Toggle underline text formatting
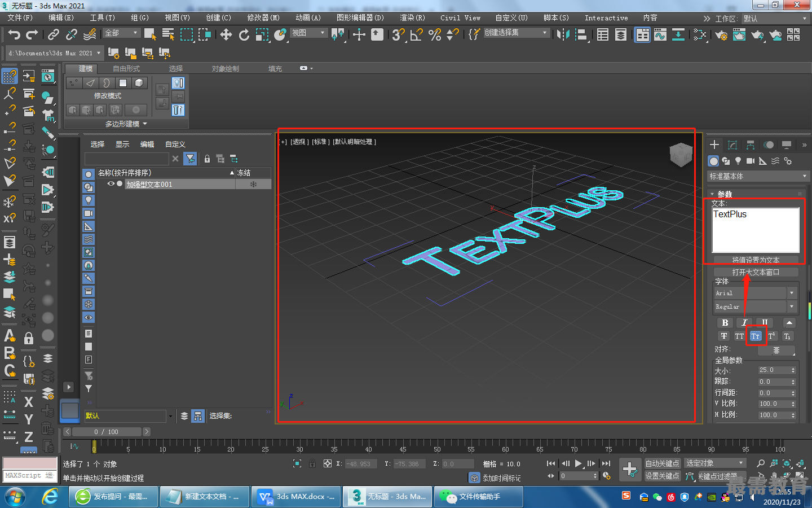This screenshot has height=508, width=812. coord(765,322)
